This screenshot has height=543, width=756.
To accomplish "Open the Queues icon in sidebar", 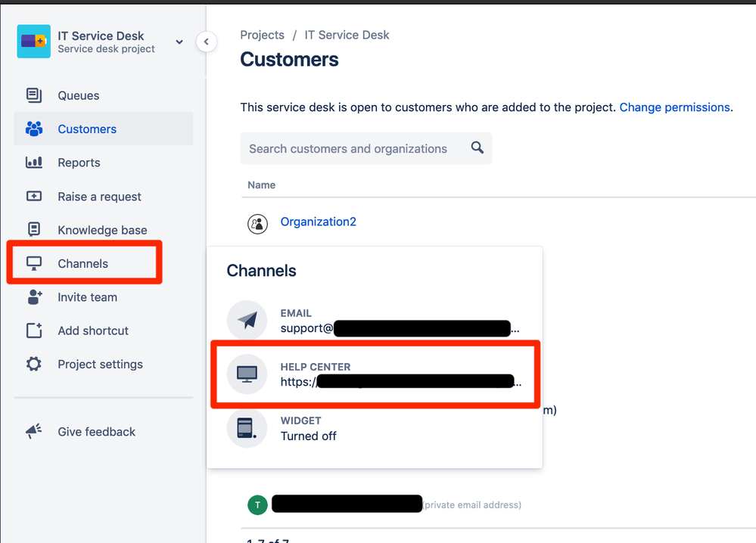I will tap(33, 95).
